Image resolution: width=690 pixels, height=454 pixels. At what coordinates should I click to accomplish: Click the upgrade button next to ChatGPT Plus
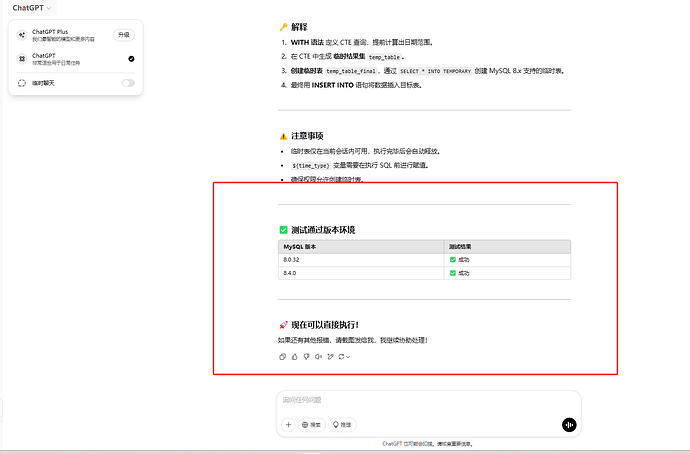pyautogui.click(x=124, y=35)
